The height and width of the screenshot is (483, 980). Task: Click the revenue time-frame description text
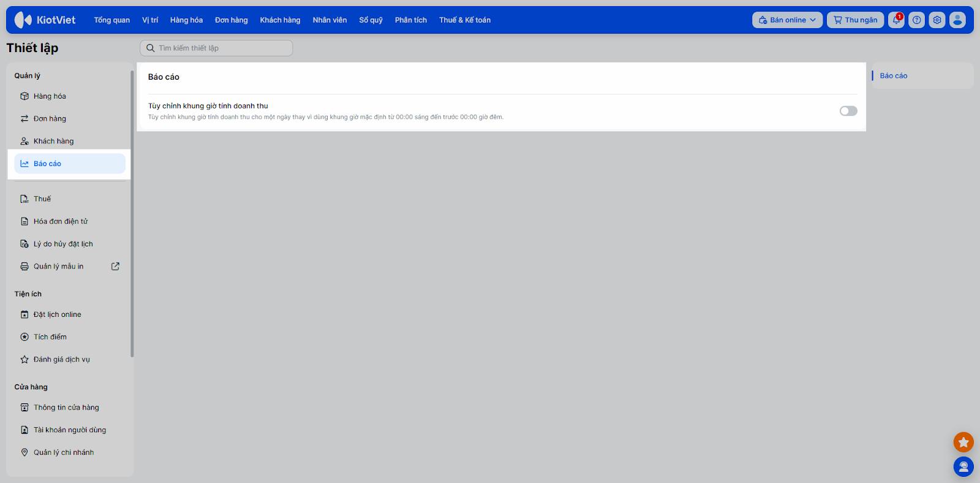[326, 117]
